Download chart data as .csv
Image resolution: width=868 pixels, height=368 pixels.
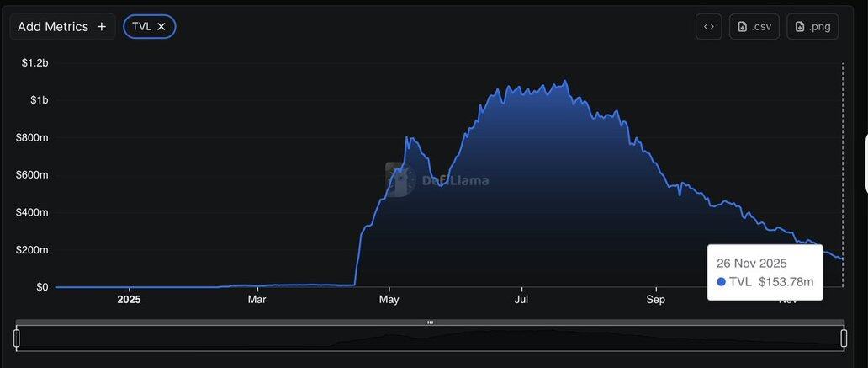[754, 27]
